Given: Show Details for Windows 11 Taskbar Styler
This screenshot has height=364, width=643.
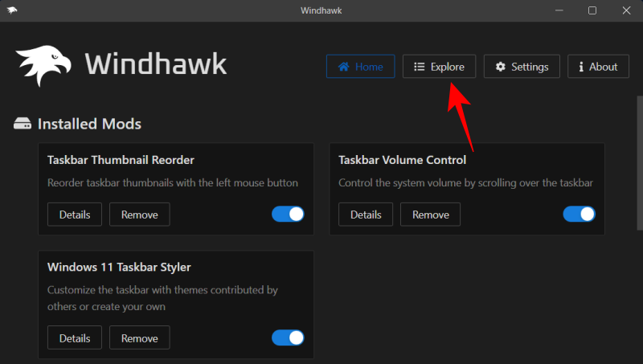Looking at the screenshot, I should click(75, 337).
